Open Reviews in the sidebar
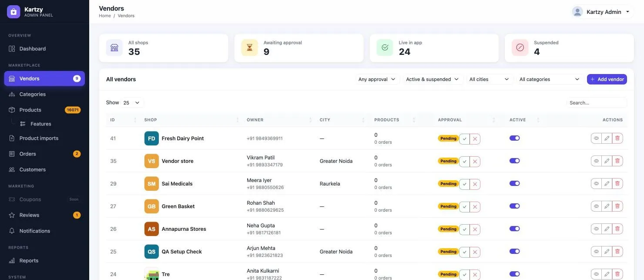The image size is (644, 280). point(44,215)
